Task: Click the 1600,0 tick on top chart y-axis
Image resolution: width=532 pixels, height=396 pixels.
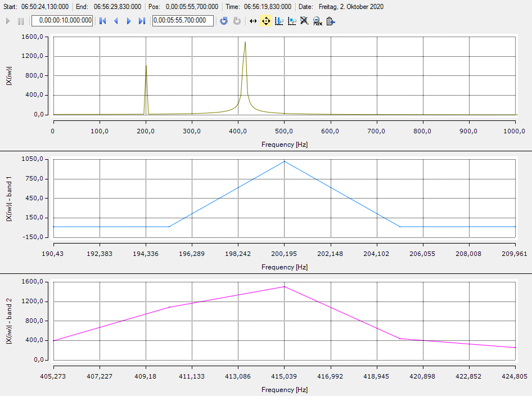Action: click(x=32, y=37)
